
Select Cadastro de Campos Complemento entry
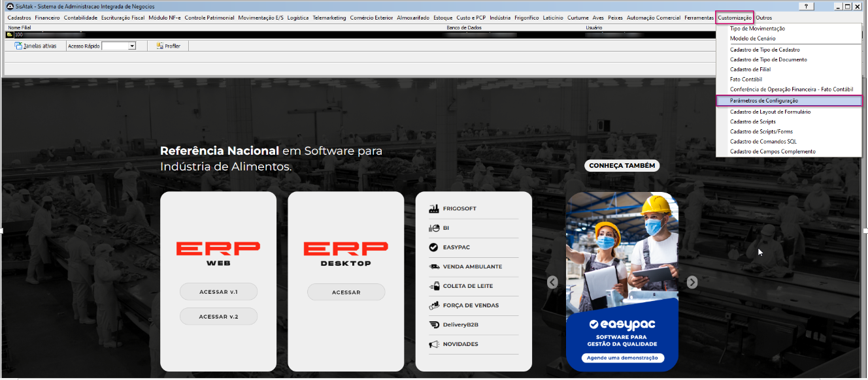789,151
